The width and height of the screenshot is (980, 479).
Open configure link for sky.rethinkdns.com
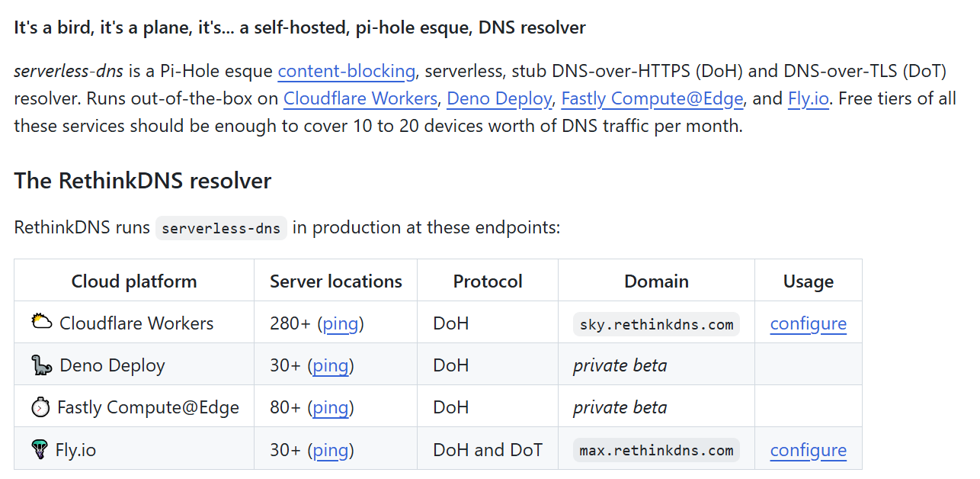coord(809,323)
